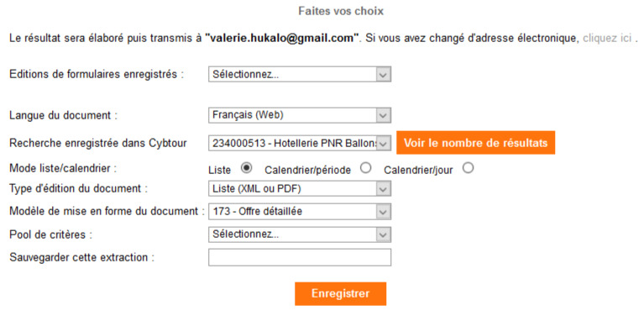
Task: Click the arrow icon beside Liste (XML ou PDF)
Action: 383,189
